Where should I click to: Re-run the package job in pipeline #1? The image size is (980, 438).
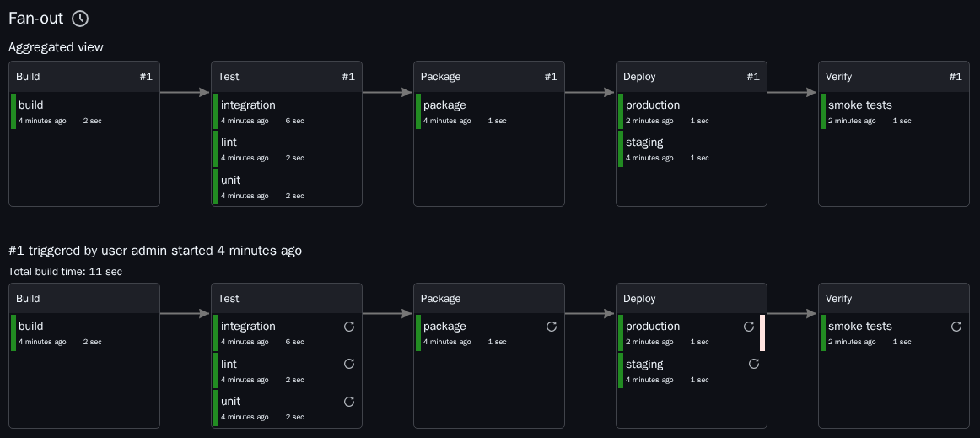552,326
